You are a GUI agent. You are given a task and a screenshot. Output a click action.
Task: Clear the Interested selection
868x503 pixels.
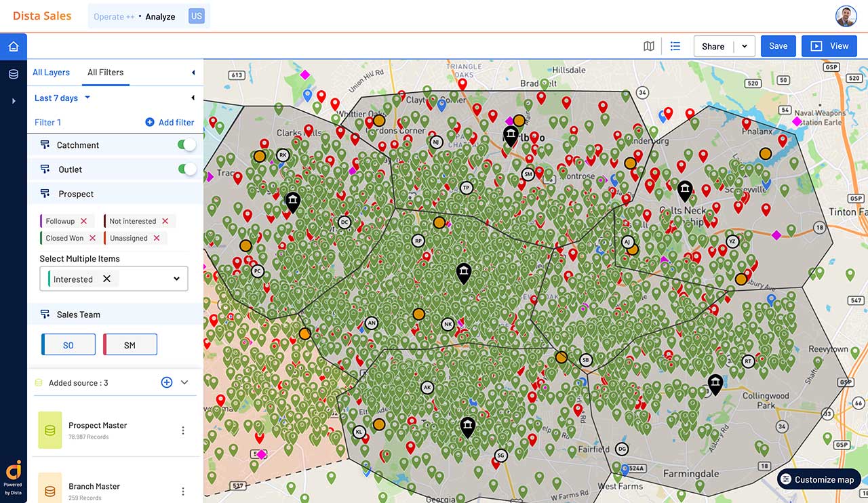pyautogui.click(x=106, y=279)
